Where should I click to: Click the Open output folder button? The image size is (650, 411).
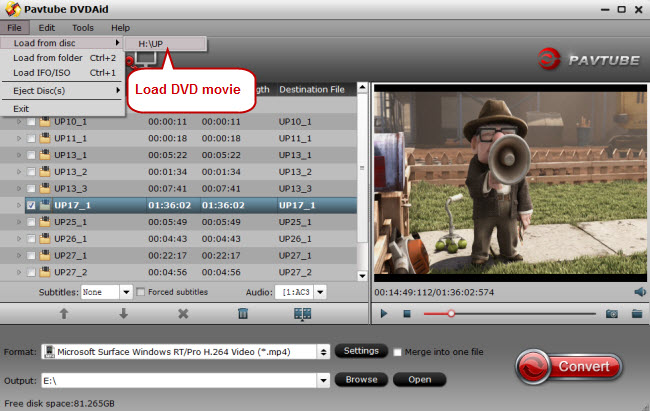click(420, 379)
